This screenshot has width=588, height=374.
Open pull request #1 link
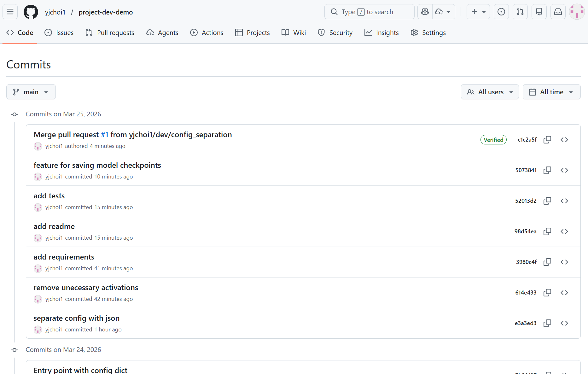coord(104,135)
